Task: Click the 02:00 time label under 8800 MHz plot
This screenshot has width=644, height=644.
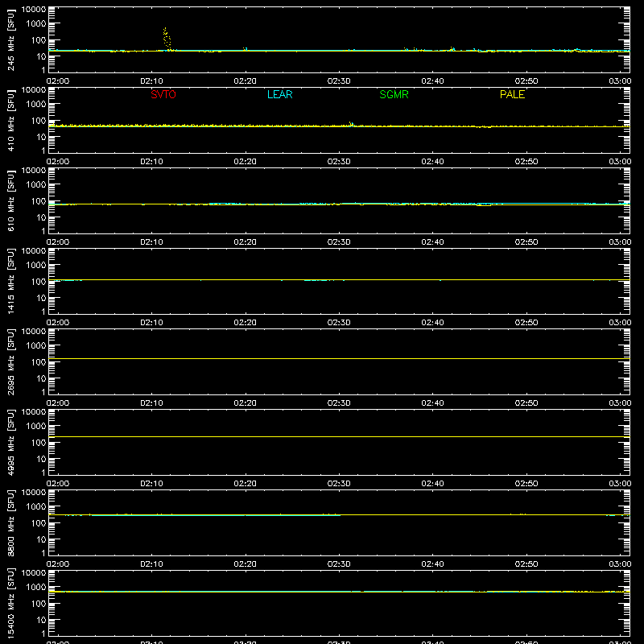Action: (x=58, y=564)
